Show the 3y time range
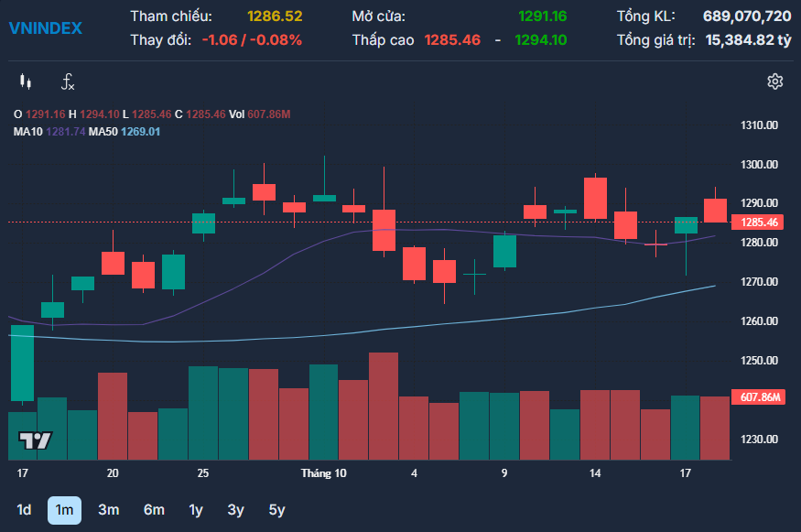 [236, 510]
